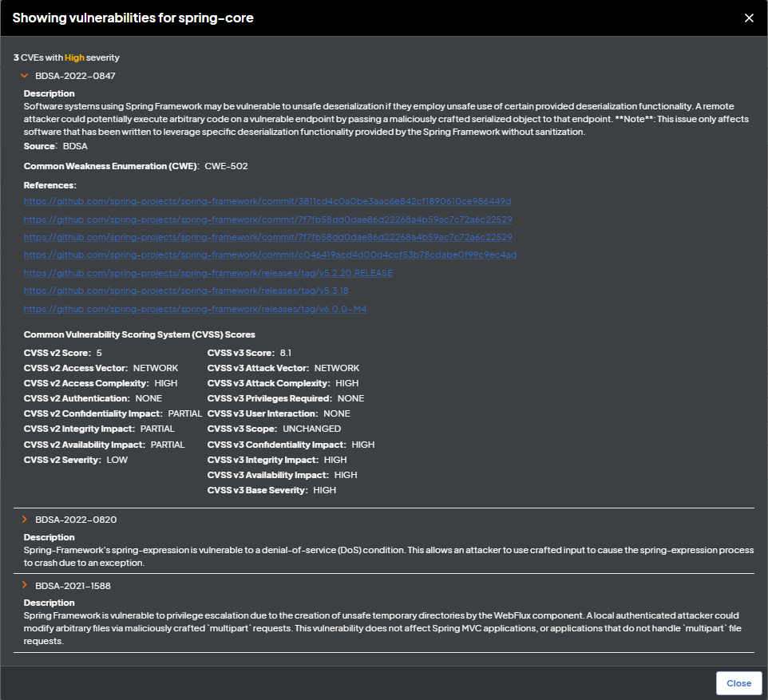This screenshot has height=700, width=768.
Task: Click the 'CVSS v3 User Interaction: NONE' row
Action: point(279,413)
